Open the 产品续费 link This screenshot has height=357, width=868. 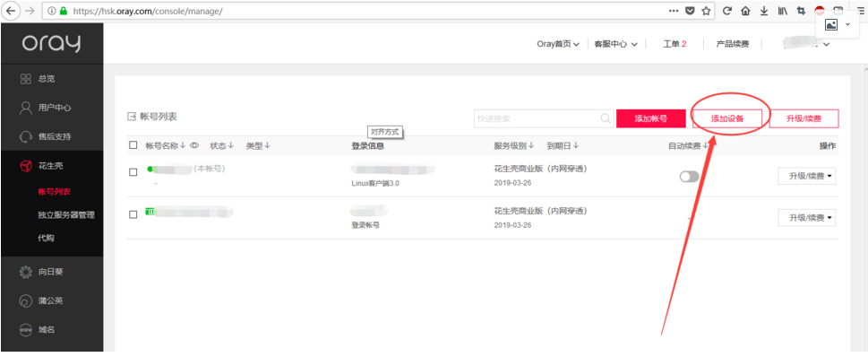click(733, 44)
